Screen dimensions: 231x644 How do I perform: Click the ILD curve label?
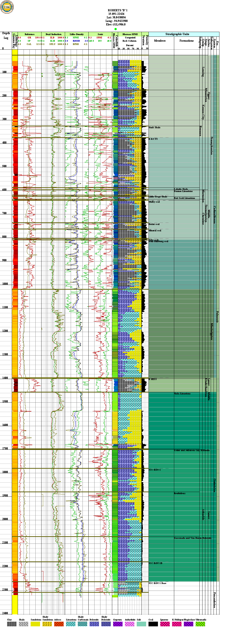pos(52,38)
